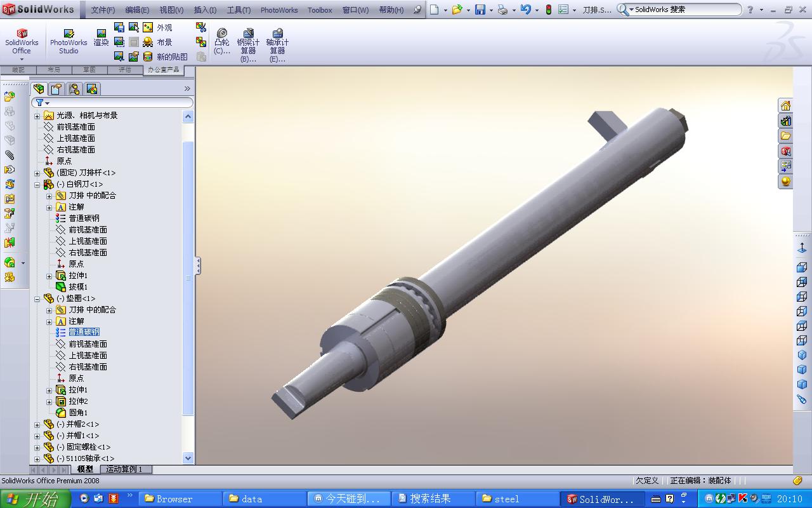Click the Print icon
The width and height of the screenshot is (812, 508).
click(x=502, y=10)
